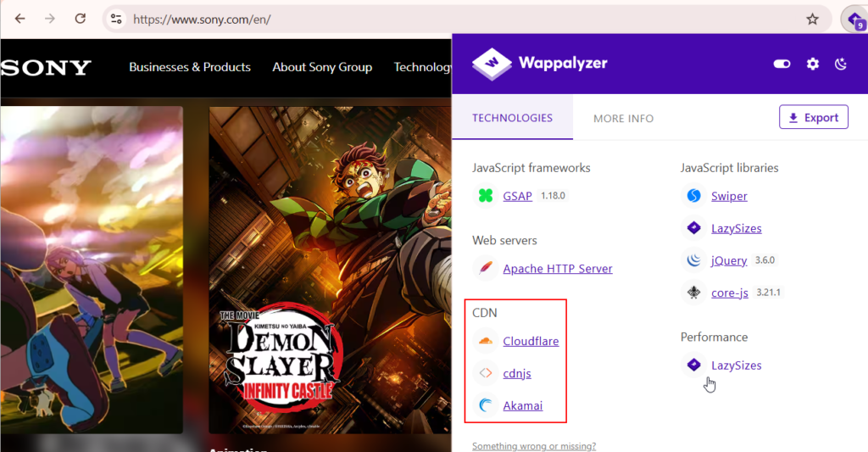Open the core-js link

730,293
